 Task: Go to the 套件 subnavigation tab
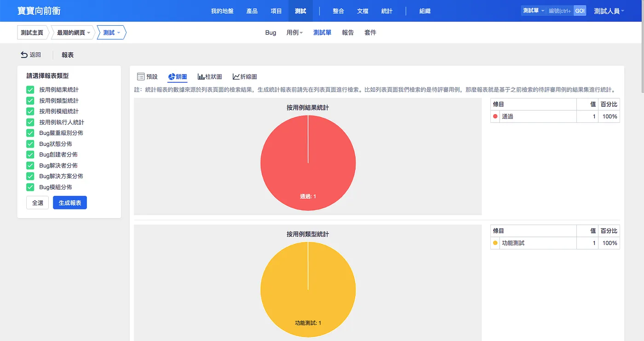coord(370,33)
